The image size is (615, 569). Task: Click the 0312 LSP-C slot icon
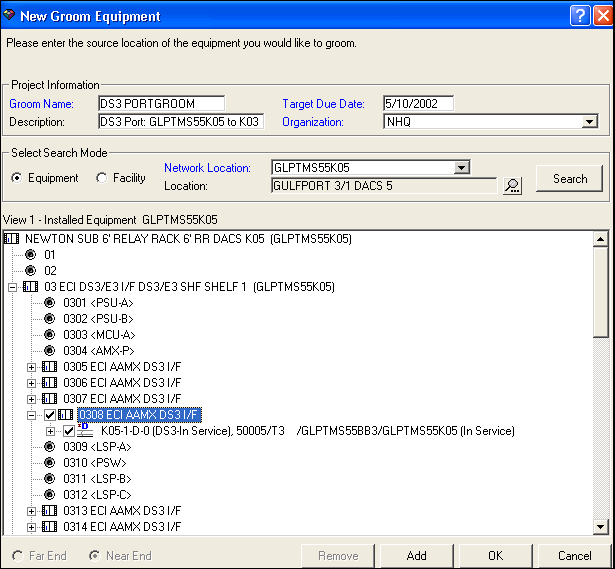coord(49,495)
